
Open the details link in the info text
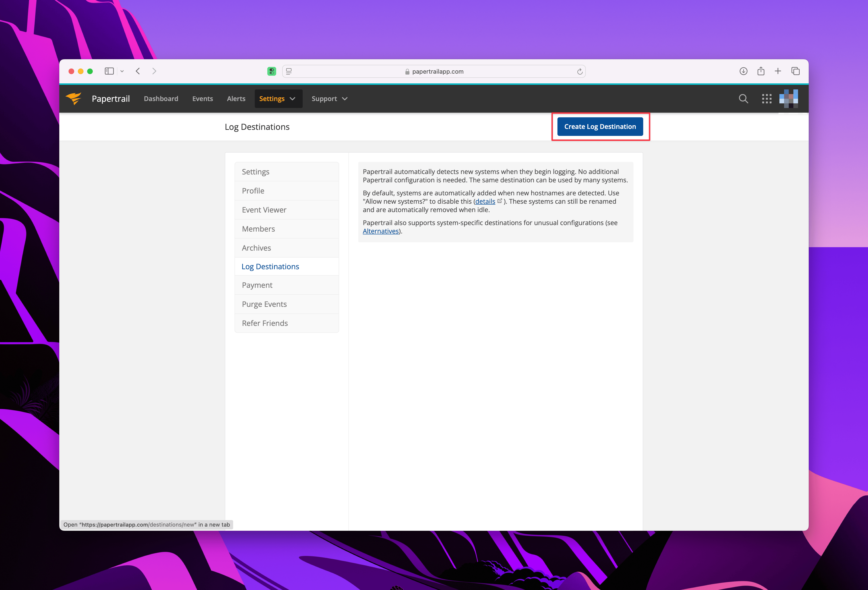[x=485, y=202]
